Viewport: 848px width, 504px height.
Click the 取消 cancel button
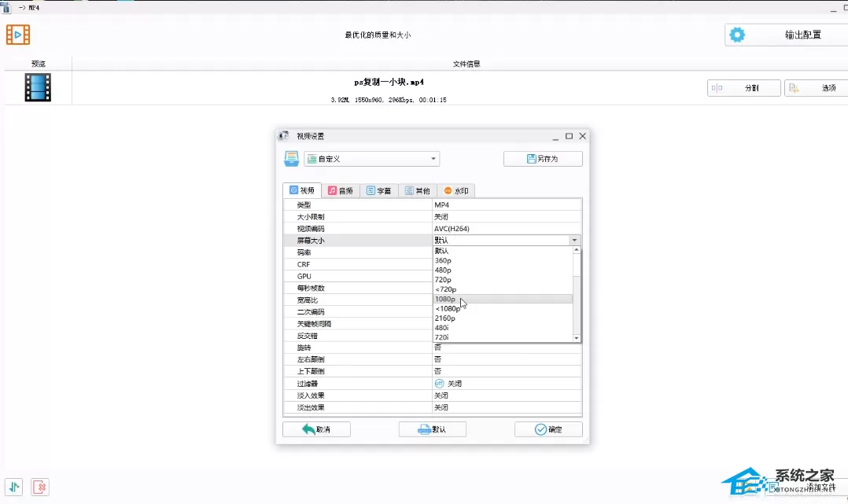316,429
